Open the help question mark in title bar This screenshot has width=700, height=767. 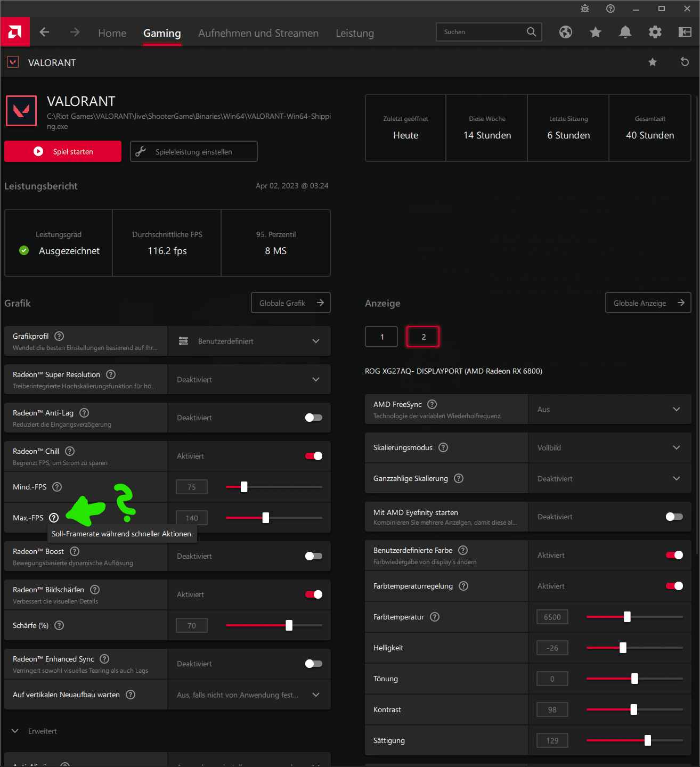[611, 9]
